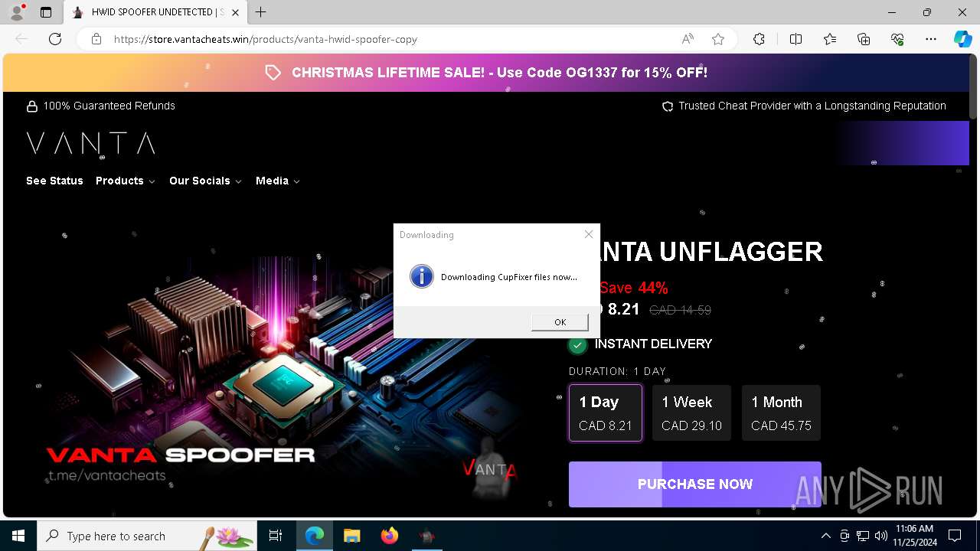Open the Copilot sidebar icon
The image size is (980, 551).
(962, 39)
